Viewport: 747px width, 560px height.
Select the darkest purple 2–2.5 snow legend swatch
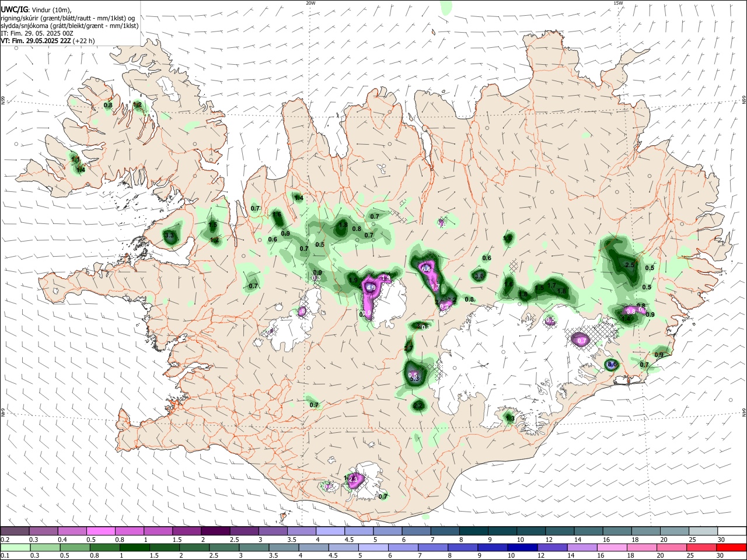[215, 531]
